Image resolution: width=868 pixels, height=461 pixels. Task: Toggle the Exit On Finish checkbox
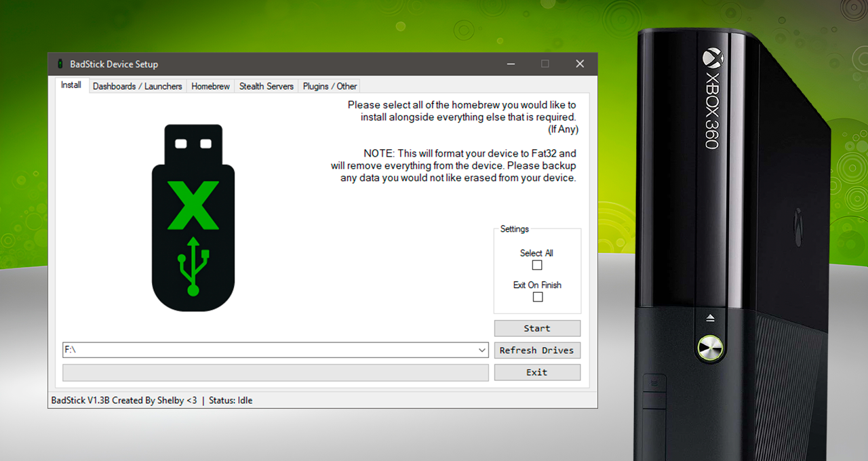[538, 297]
